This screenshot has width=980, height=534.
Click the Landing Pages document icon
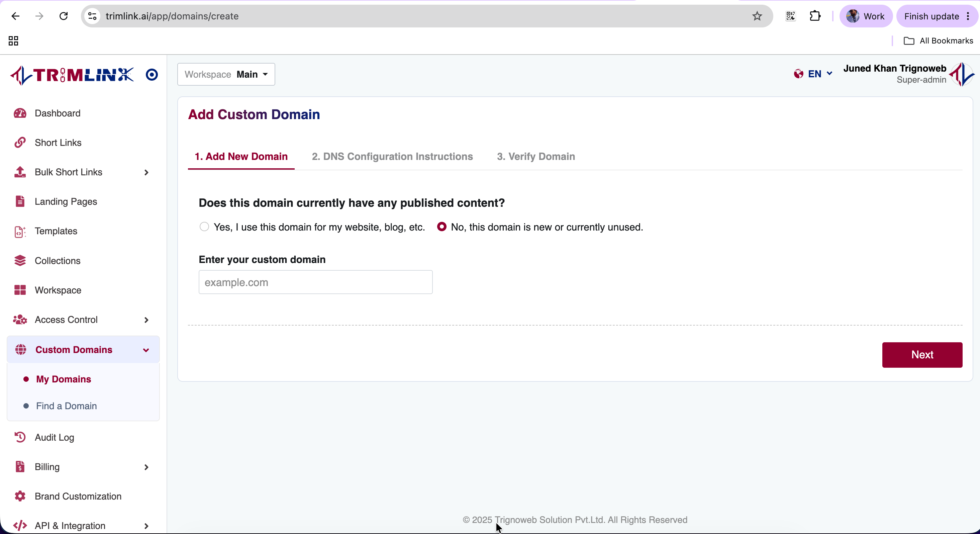tap(20, 201)
